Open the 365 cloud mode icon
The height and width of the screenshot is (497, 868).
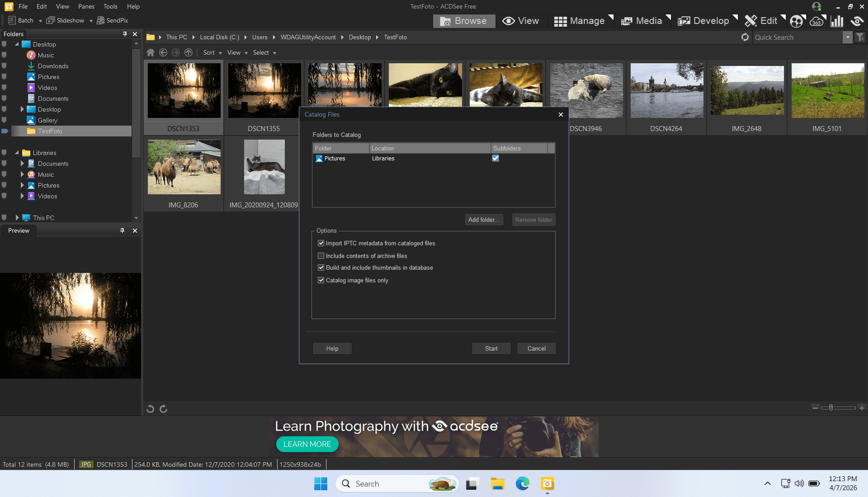pyautogui.click(x=816, y=21)
